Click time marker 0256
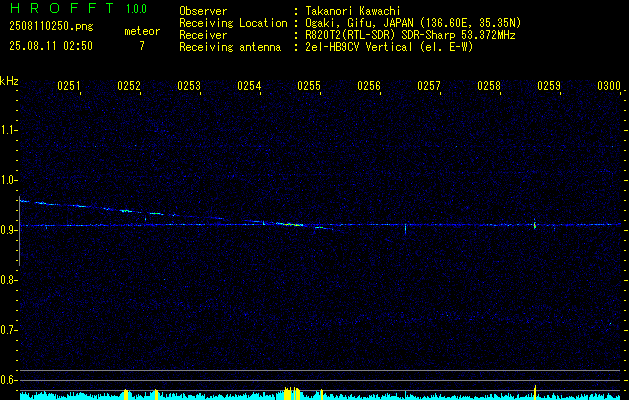 369,86
